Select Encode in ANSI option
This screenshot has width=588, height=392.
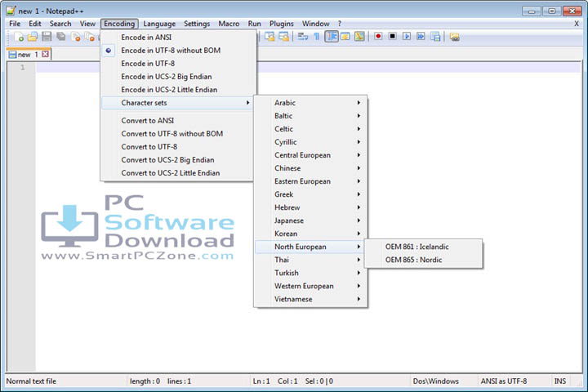tap(179, 37)
